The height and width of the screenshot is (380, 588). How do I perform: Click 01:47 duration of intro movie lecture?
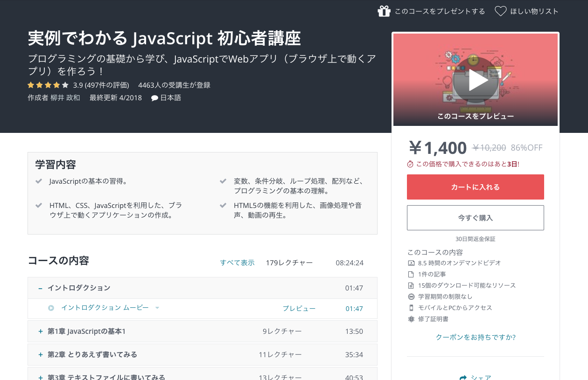coord(354,309)
